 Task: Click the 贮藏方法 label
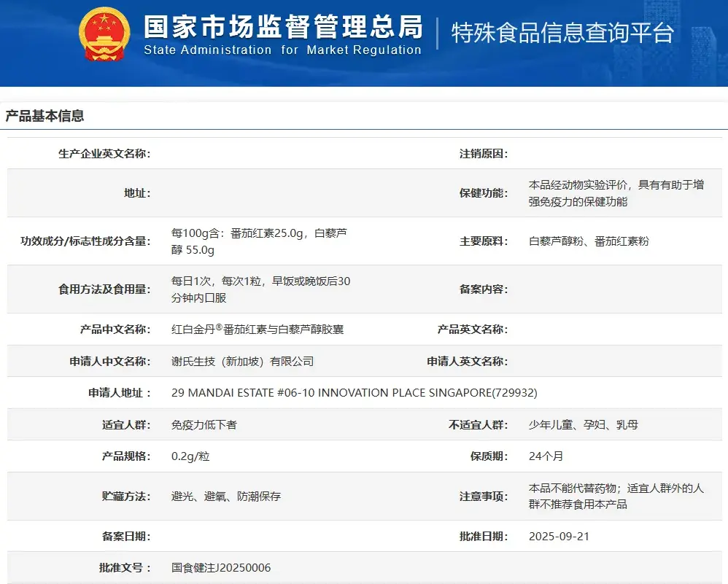[126, 497]
